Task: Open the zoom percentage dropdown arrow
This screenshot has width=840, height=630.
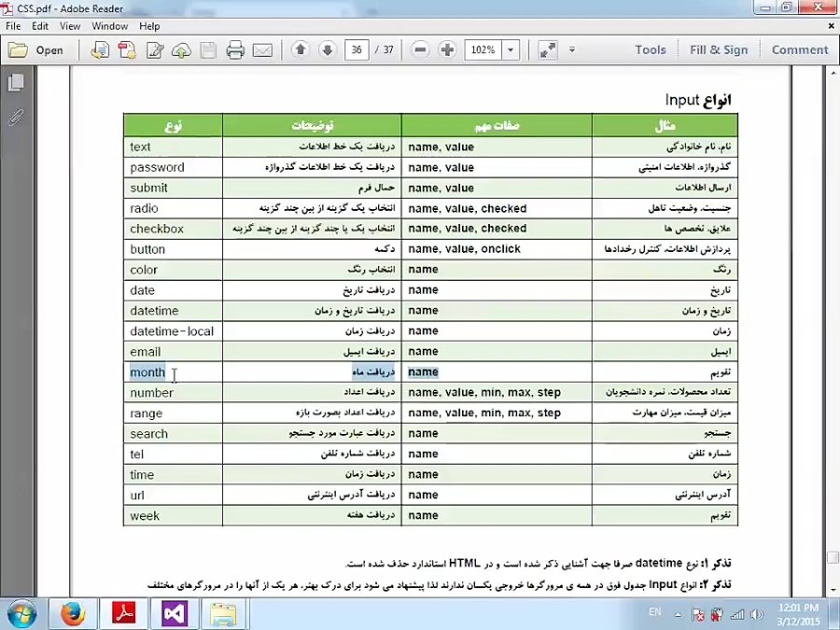Action: pos(511,49)
